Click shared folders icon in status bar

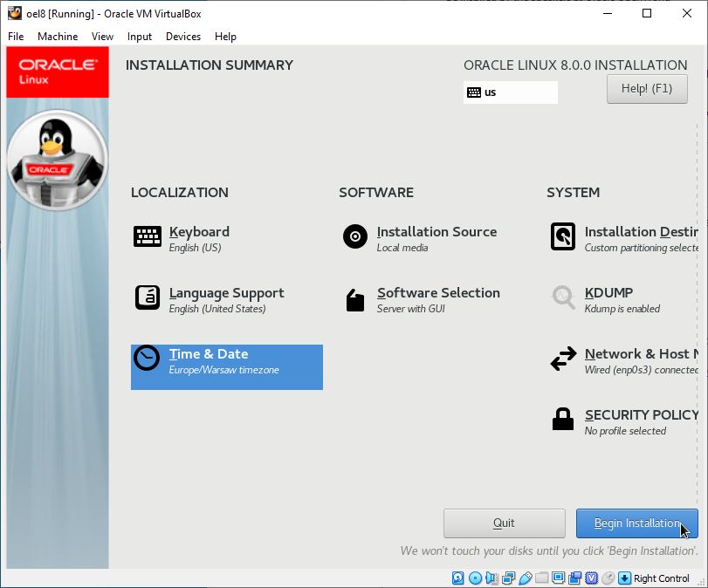pyautogui.click(x=542, y=578)
